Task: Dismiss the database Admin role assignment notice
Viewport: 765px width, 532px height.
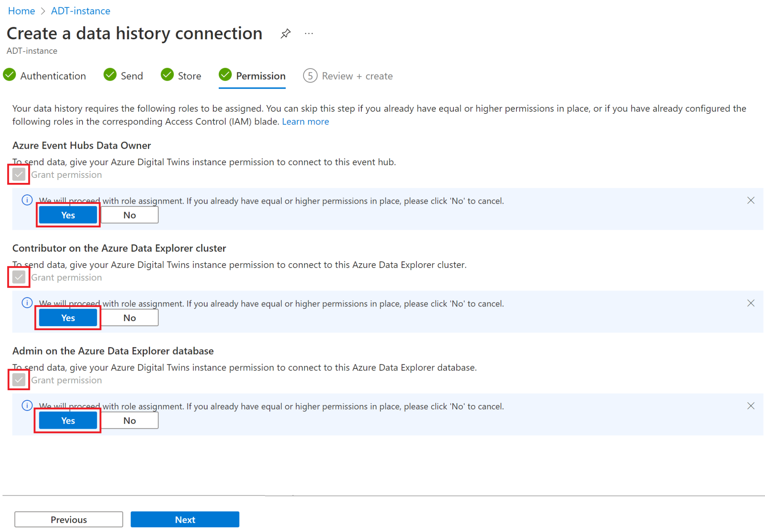Action: [x=750, y=406]
